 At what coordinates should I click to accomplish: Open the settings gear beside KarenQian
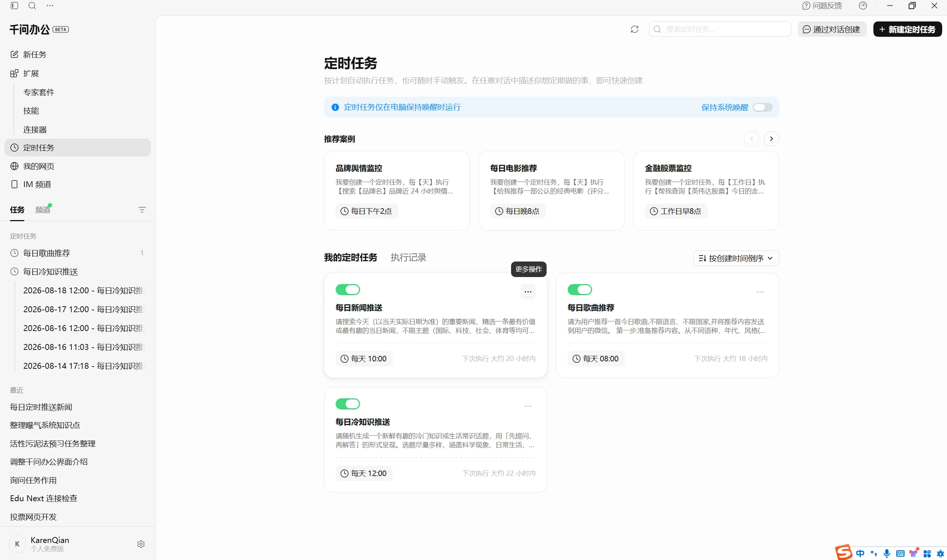(x=141, y=544)
